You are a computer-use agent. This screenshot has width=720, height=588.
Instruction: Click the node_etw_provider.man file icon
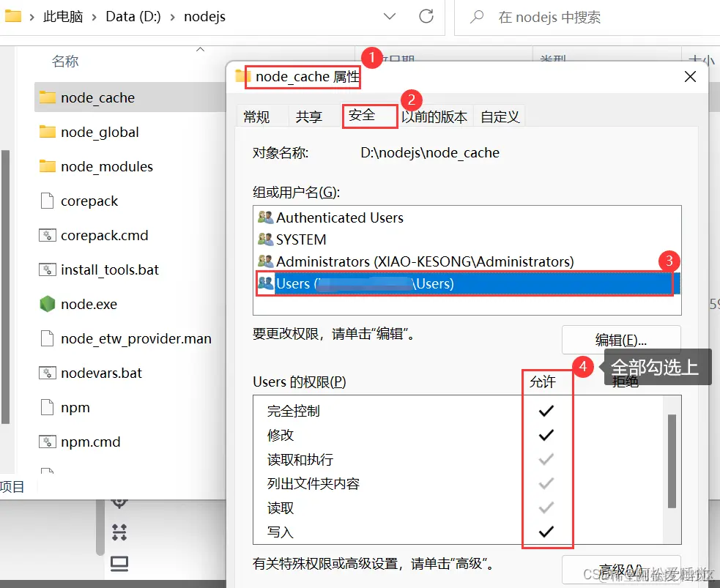pyautogui.click(x=48, y=338)
